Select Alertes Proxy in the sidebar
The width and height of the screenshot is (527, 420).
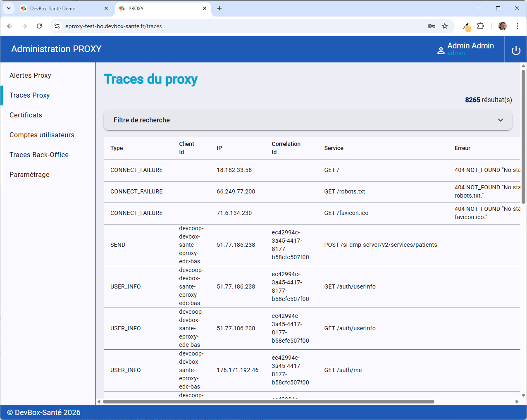[30, 75]
